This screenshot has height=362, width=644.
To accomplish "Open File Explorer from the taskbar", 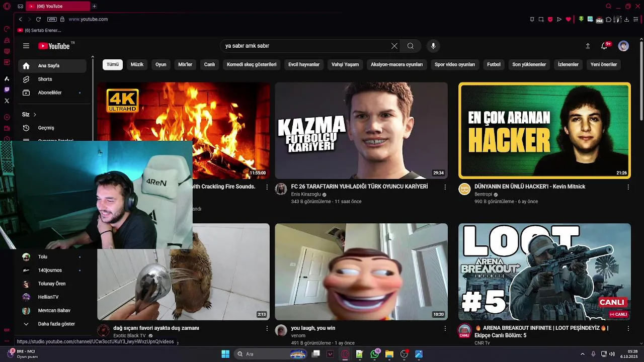I will point(389,354).
